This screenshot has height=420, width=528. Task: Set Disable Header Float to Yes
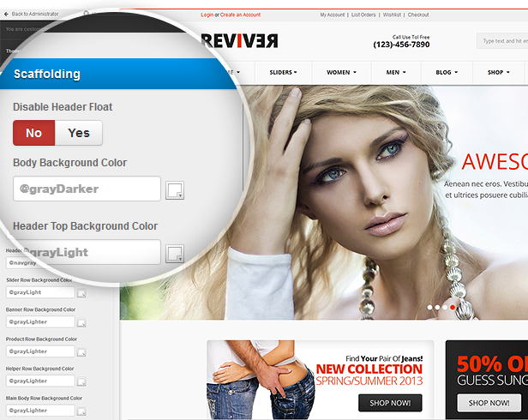pyautogui.click(x=79, y=133)
